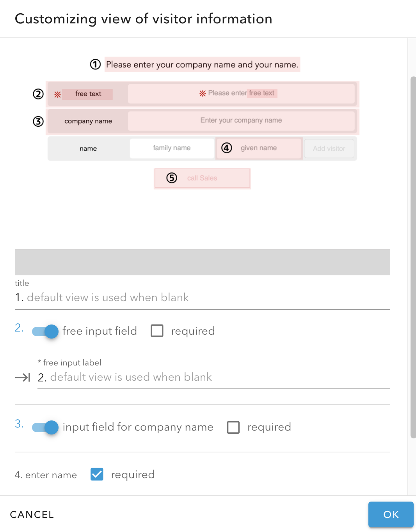
Task: Click the circled number 2 marker
Action: 38,94
